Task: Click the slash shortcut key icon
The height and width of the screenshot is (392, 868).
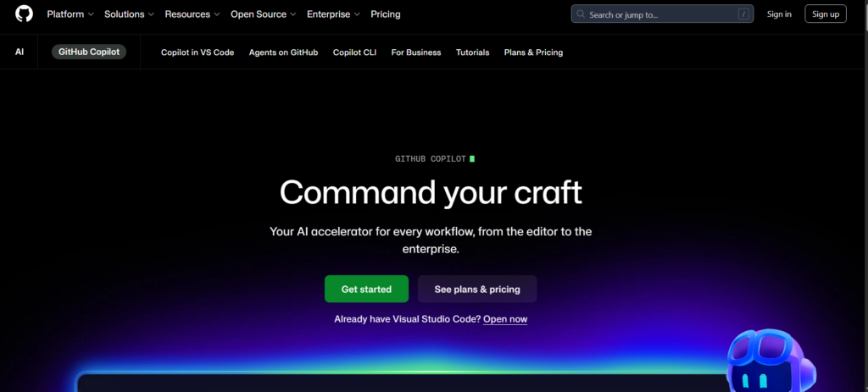Action: point(743,14)
